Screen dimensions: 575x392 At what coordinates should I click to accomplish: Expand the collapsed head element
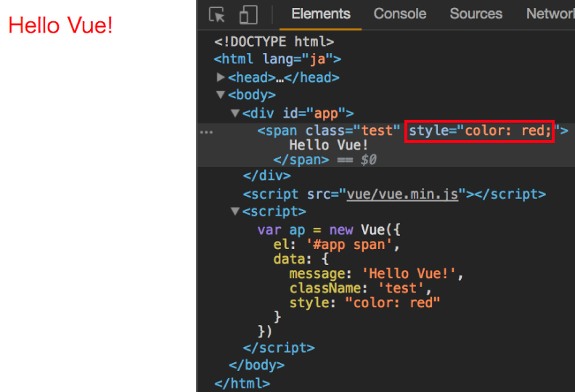coord(221,77)
